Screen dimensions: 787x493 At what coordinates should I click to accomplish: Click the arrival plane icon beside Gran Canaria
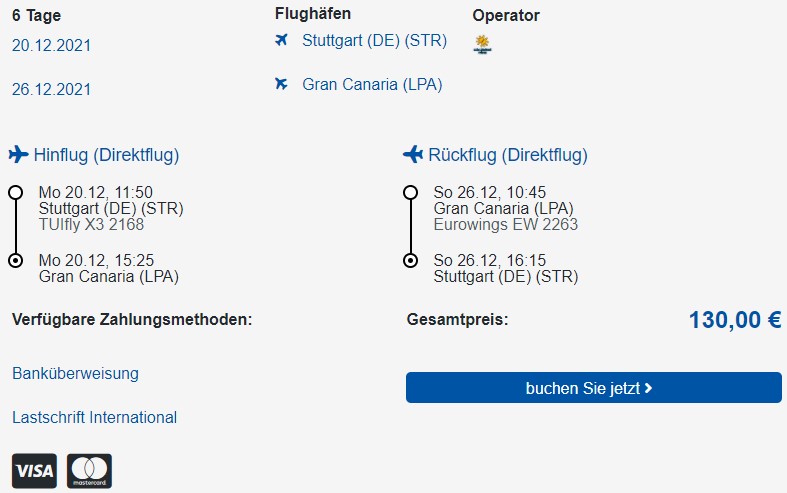pyautogui.click(x=282, y=84)
